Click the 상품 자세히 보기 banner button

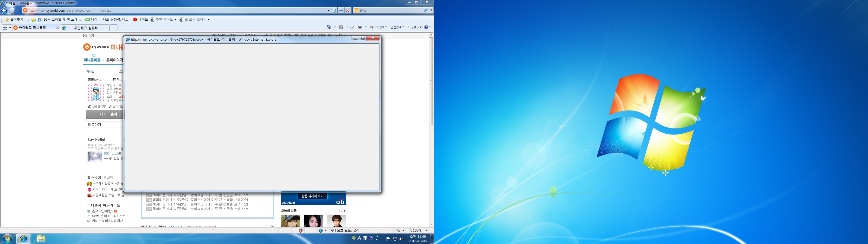click(312, 196)
